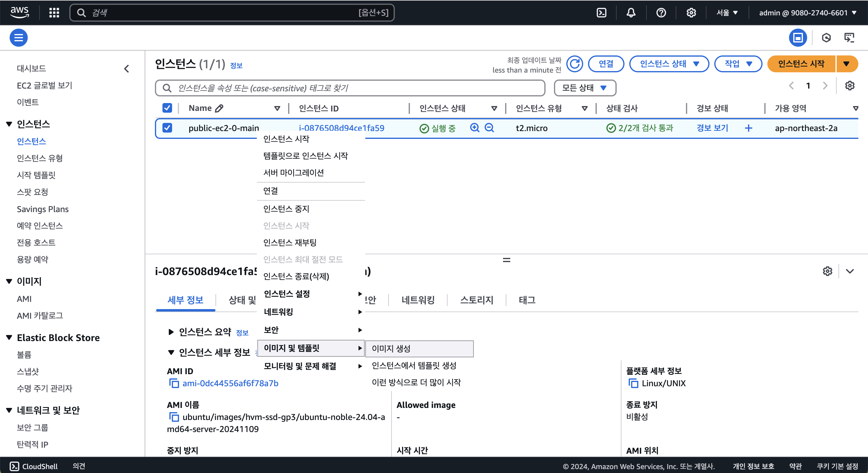Screen dimensions: 868x473
Task: Expand the 인스턴스 요약 section
Action: [171, 332]
